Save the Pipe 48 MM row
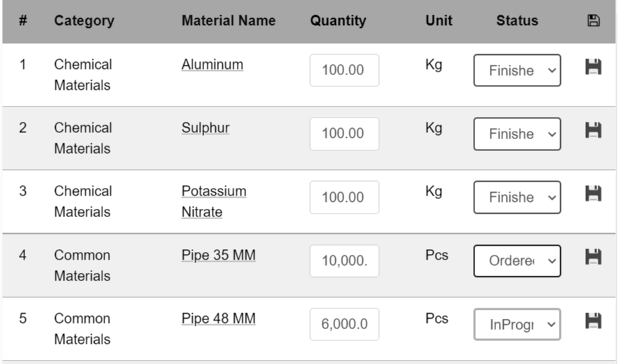This screenshot has width=618, height=364. (x=593, y=321)
